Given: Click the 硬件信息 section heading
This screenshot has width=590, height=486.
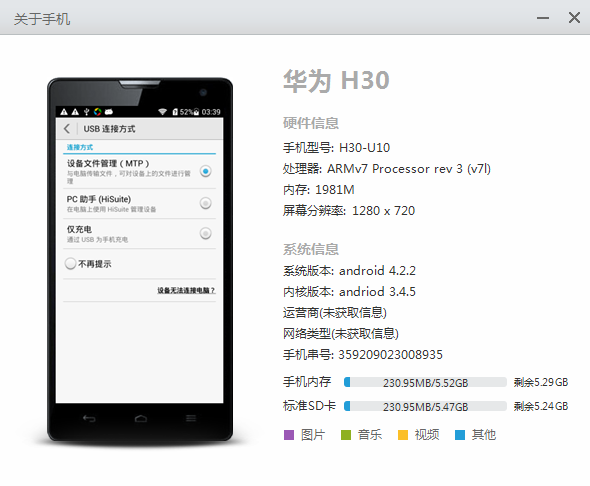Looking at the screenshot, I should tap(311, 123).
